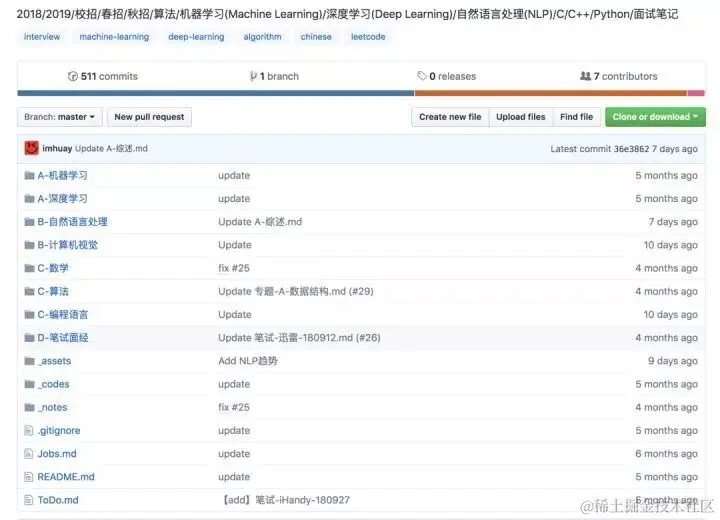
Task: Click folder icon beside A-深度学习
Action: tap(29, 198)
